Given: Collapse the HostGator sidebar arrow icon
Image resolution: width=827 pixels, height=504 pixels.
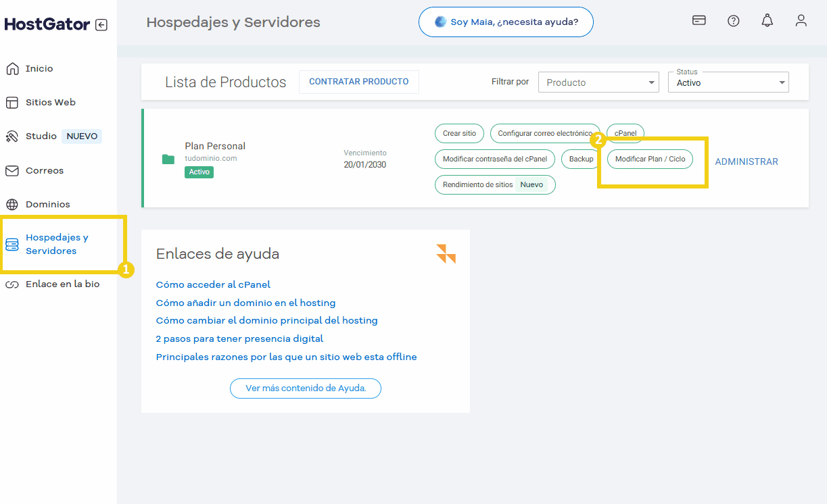Looking at the screenshot, I should click(x=101, y=25).
